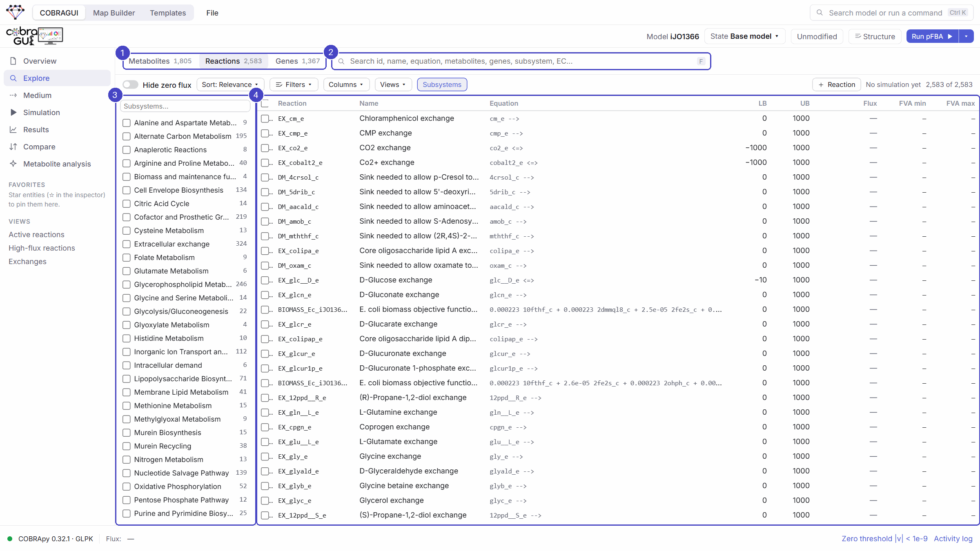This screenshot has width=980, height=551.
Task: Open the Sort: Relevance dropdown
Action: pyautogui.click(x=230, y=84)
